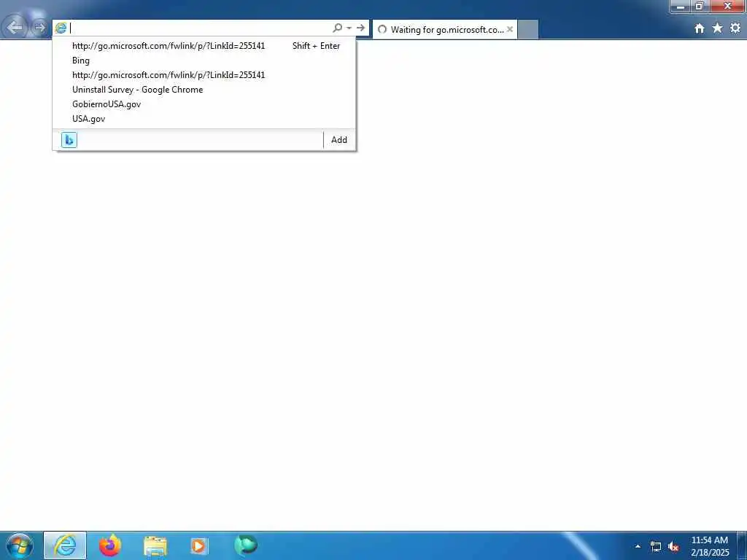Image resolution: width=747 pixels, height=560 pixels.
Task: Open the Windows Start menu orb
Action: point(20,545)
